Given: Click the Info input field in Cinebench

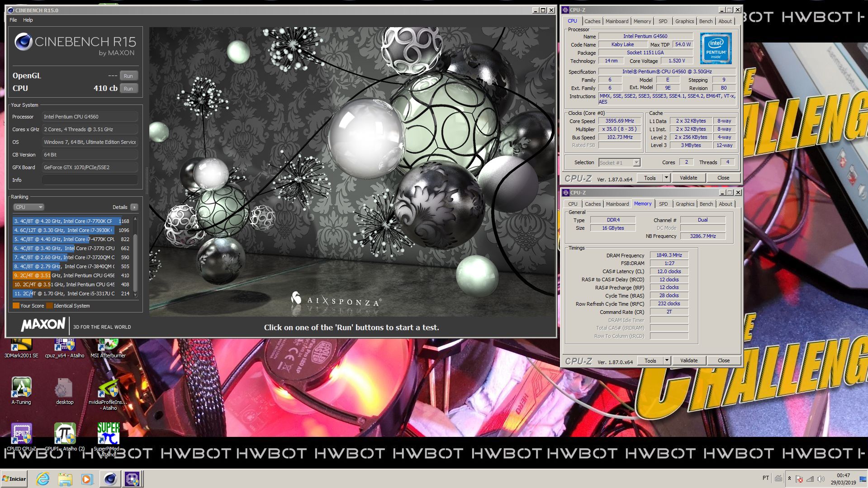Looking at the screenshot, I should pyautogui.click(x=90, y=180).
